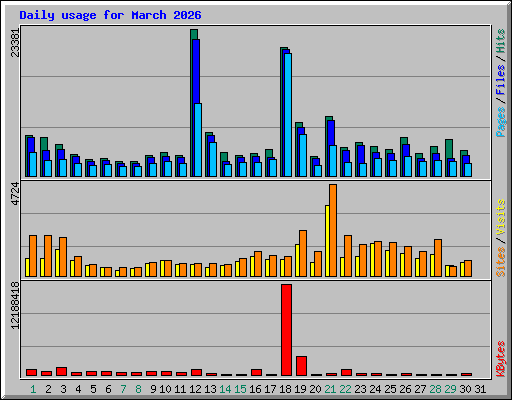512x400 pixels.
Task: Click the 23381 hits axis value
Action: (x=15, y=43)
